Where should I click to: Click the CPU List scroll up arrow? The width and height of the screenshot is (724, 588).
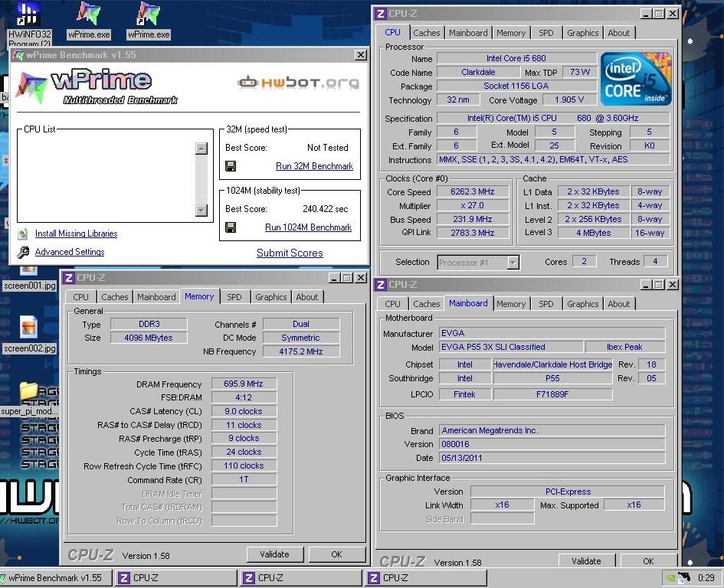coord(201,149)
